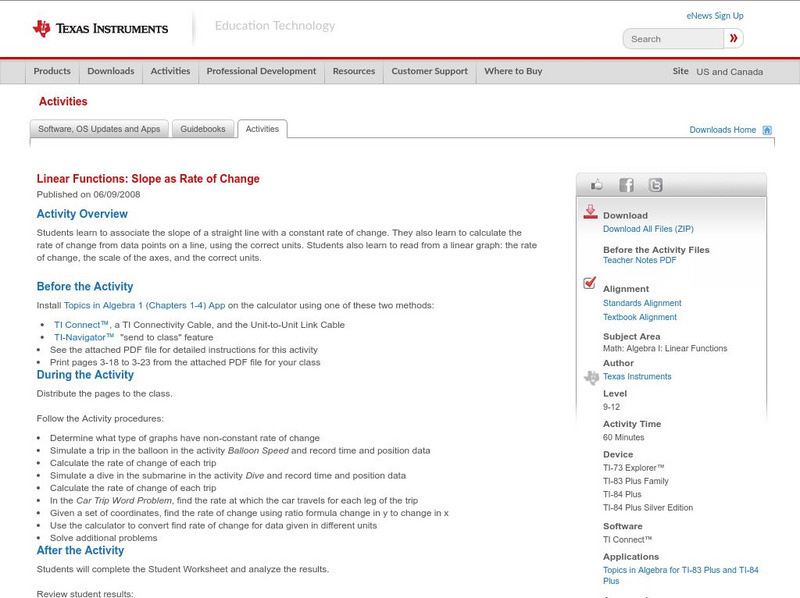Click the Texas Instruments logo
Screen dimensions: 800x598
pos(101,29)
